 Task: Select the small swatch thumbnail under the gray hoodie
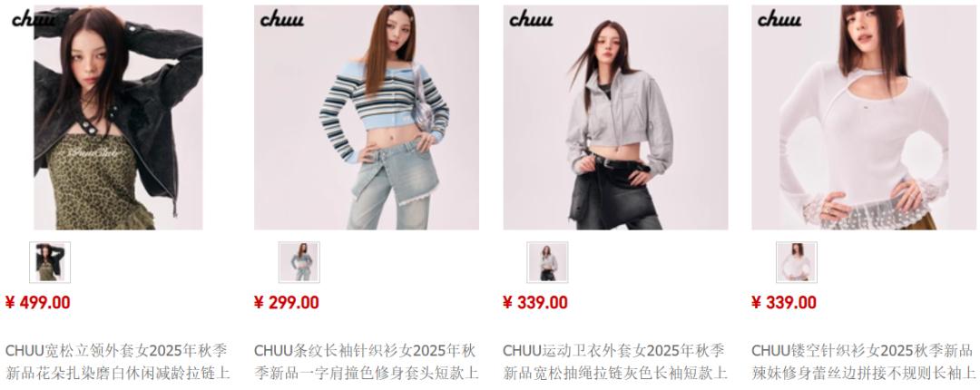point(547,262)
